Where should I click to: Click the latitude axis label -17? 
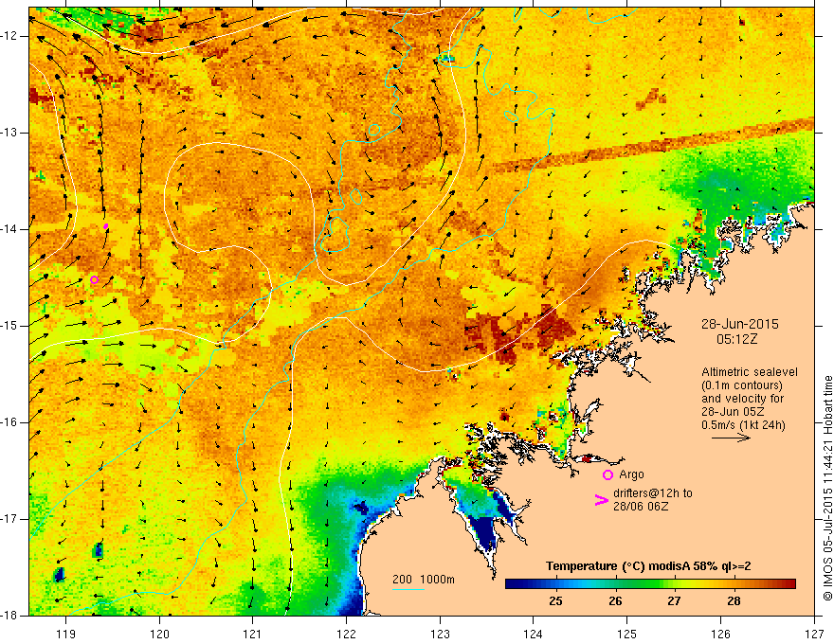(9, 519)
